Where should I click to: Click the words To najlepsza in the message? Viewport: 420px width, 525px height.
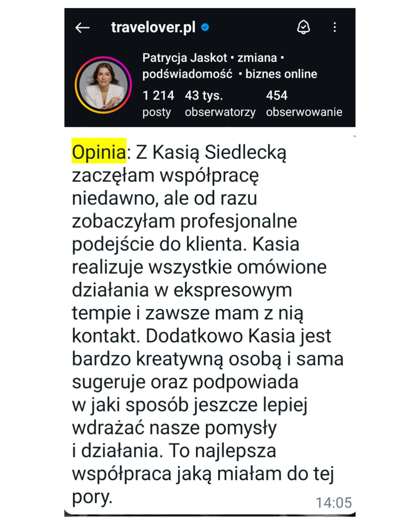(x=222, y=451)
